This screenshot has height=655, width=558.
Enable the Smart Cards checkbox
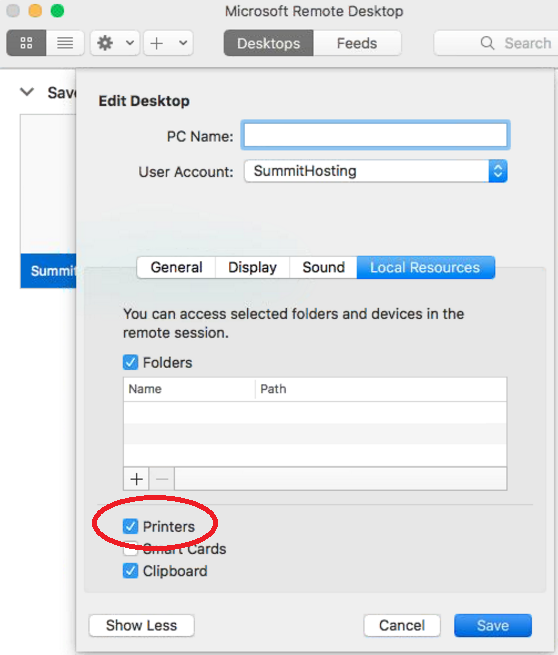click(130, 549)
